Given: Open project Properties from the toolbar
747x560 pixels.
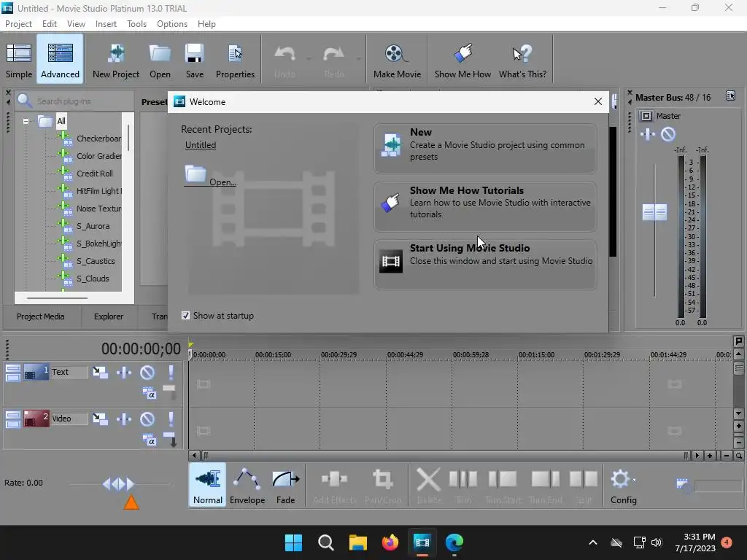Looking at the screenshot, I should [235, 60].
